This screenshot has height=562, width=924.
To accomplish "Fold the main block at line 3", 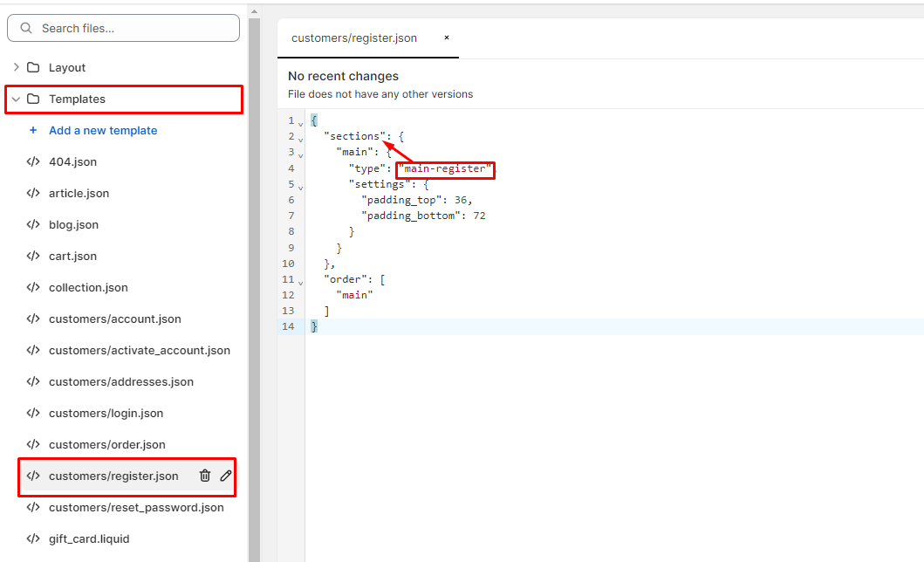I will pos(300,155).
